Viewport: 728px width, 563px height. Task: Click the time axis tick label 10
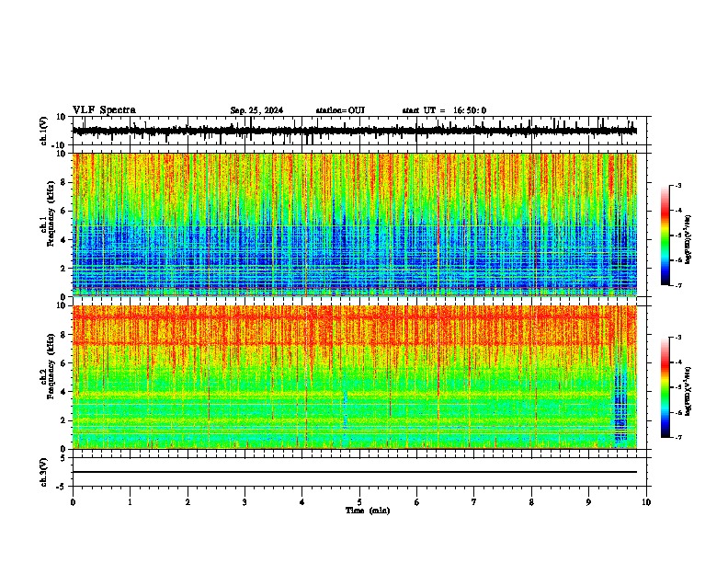pos(646,502)
